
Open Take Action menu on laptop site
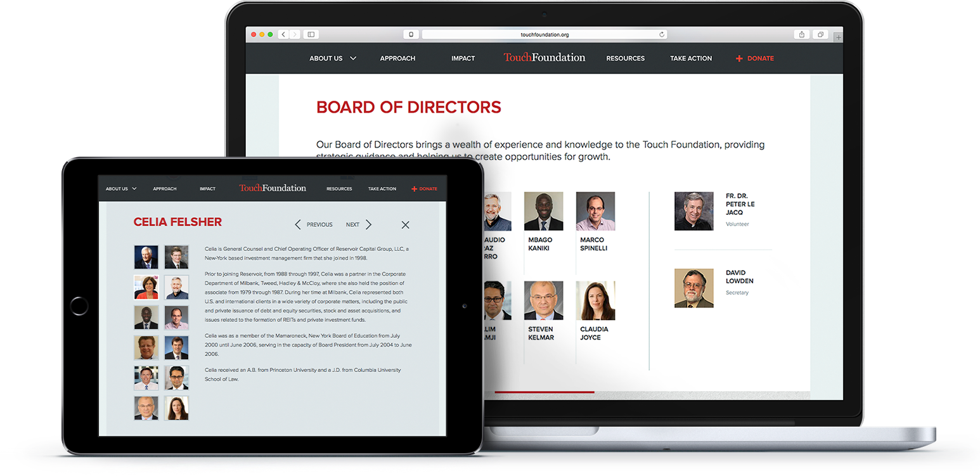pyautogui.click(x=691, y=58)
